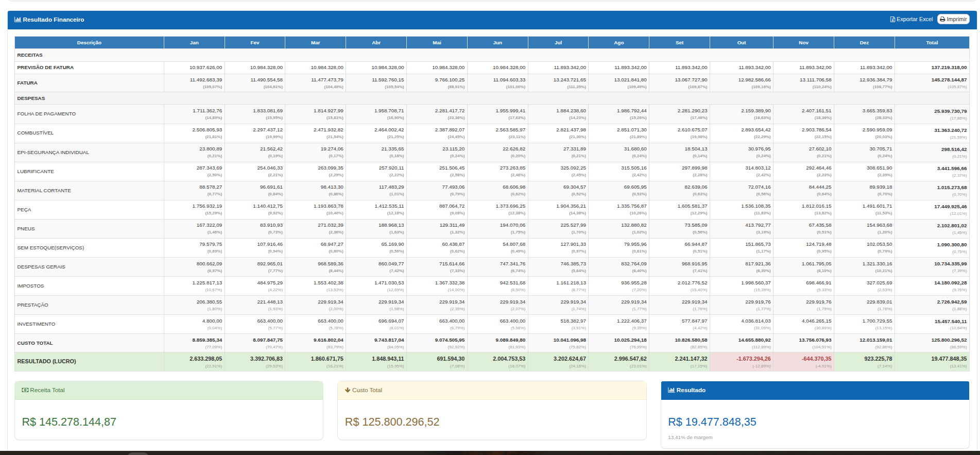Select the Abr column header
Image resolution: width=980 pixels, height=455 pixels.
tap(376, 43)
